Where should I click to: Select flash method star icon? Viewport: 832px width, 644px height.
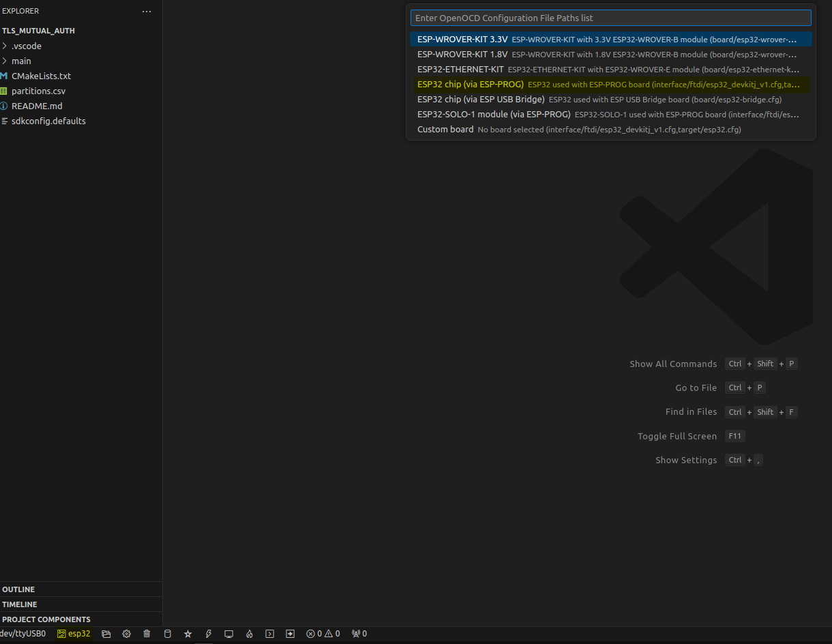click(188, 634)
